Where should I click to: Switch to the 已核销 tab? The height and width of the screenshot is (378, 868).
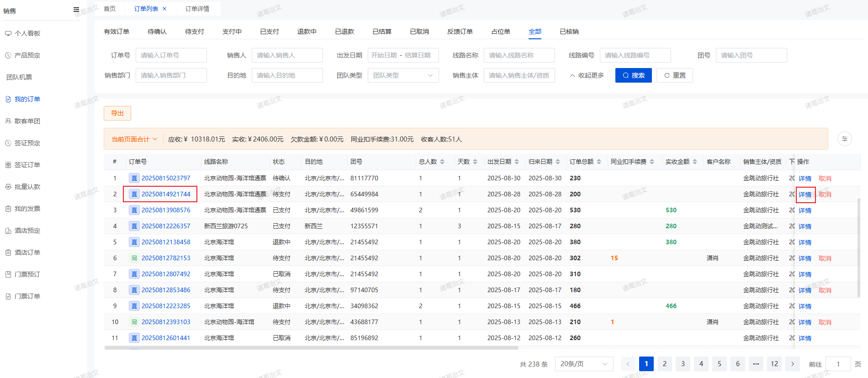click(569, 31)
